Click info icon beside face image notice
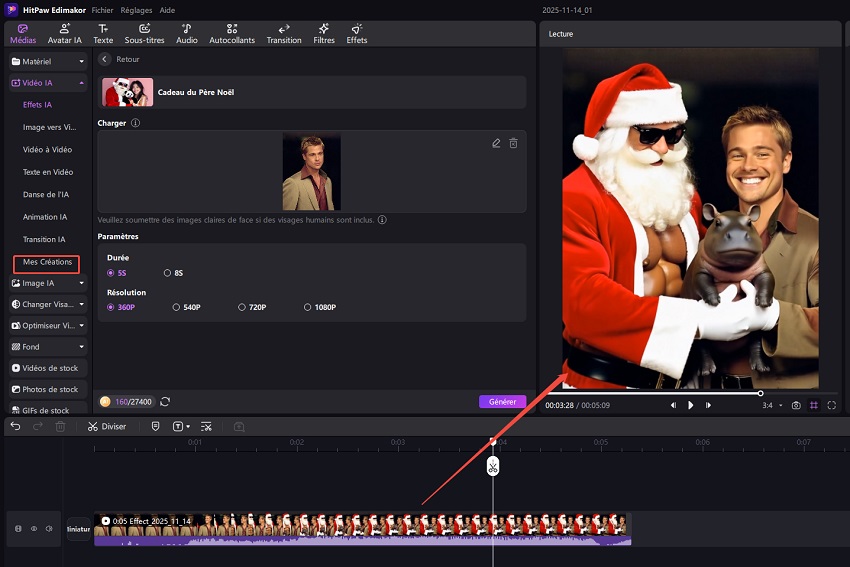The image size is (850, 567). 382,220
